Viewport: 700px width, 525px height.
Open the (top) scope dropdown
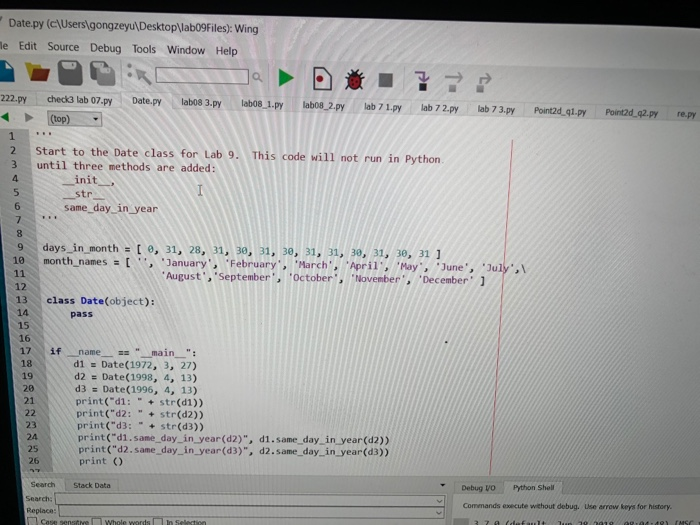pyautogui.click(x=75, y=119)
